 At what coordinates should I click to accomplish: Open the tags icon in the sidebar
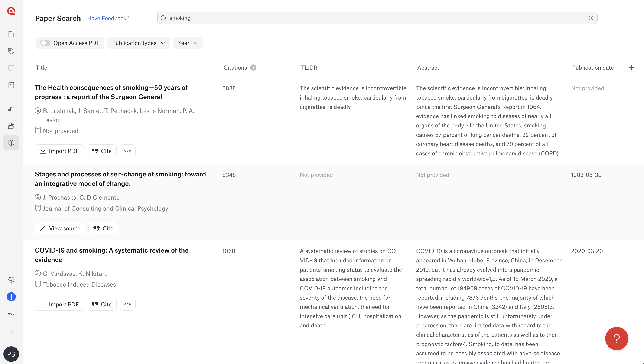(11, 51)
